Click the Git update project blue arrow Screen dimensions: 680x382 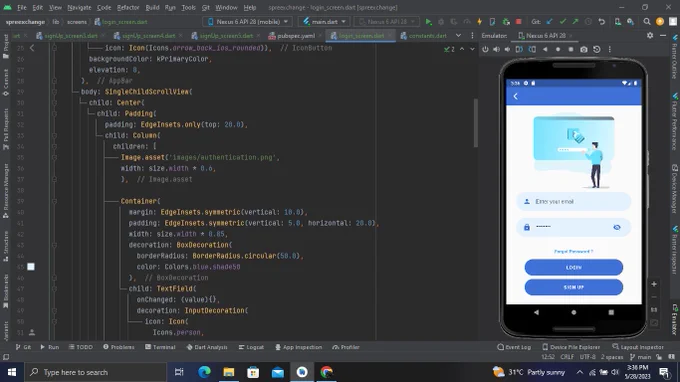point(549,22)
